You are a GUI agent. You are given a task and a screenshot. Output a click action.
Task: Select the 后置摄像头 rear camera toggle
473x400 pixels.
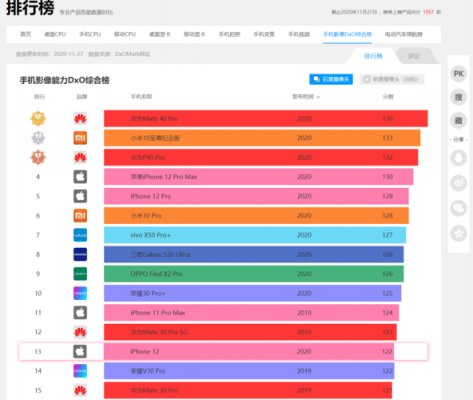(331, 79)
